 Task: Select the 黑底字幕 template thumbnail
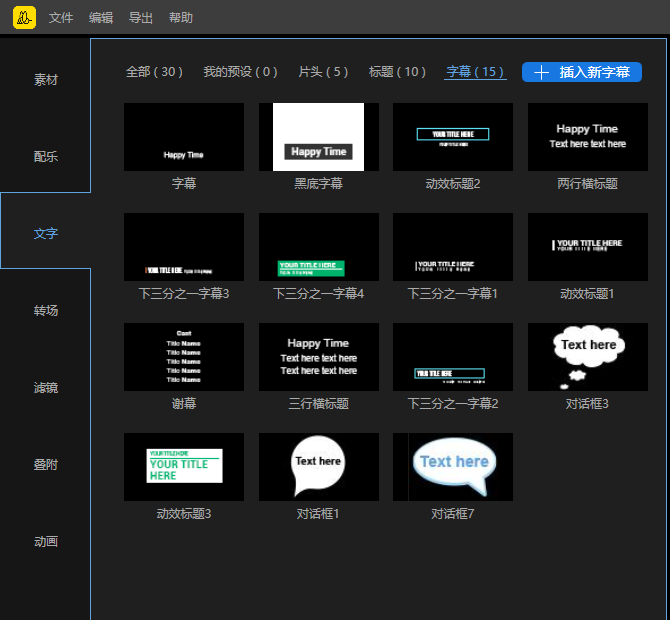(318, 137)
